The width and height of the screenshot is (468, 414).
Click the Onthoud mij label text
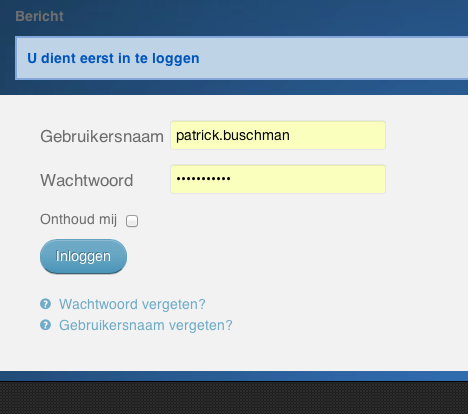(79, 220)
